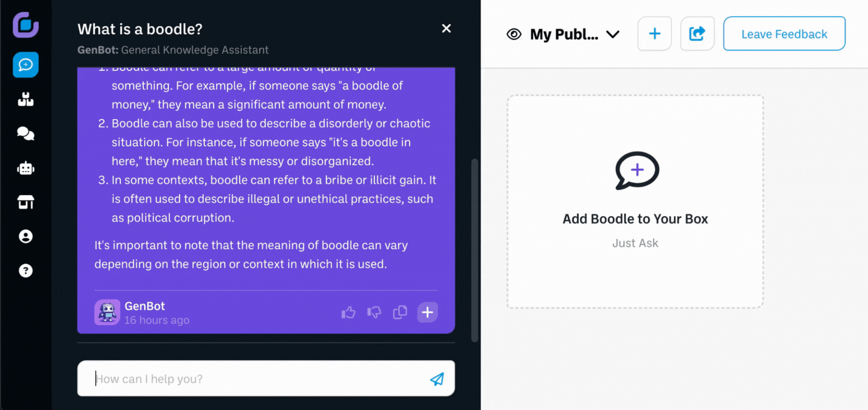Open the bots robot sidebar icon
Image resolution: width=868 pixels, height=410 pixels.
click(x=26, y=168)
